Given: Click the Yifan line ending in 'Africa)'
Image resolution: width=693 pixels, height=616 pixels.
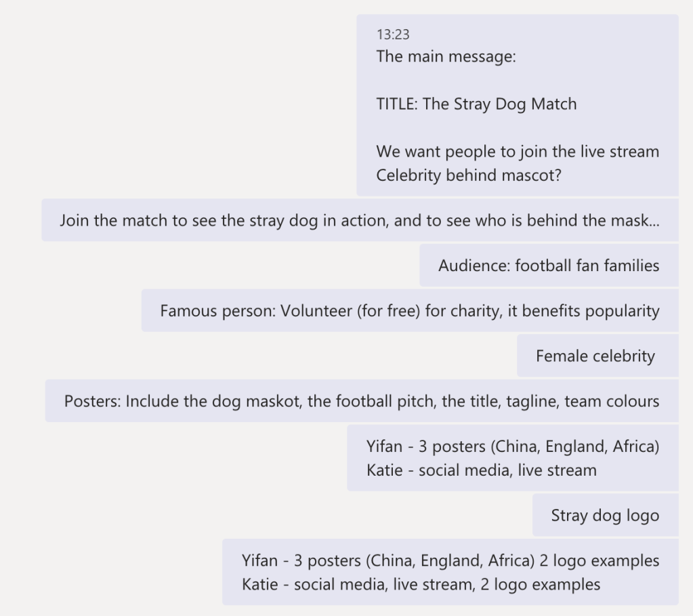Looking at the screenshot, I should [512, 447].
